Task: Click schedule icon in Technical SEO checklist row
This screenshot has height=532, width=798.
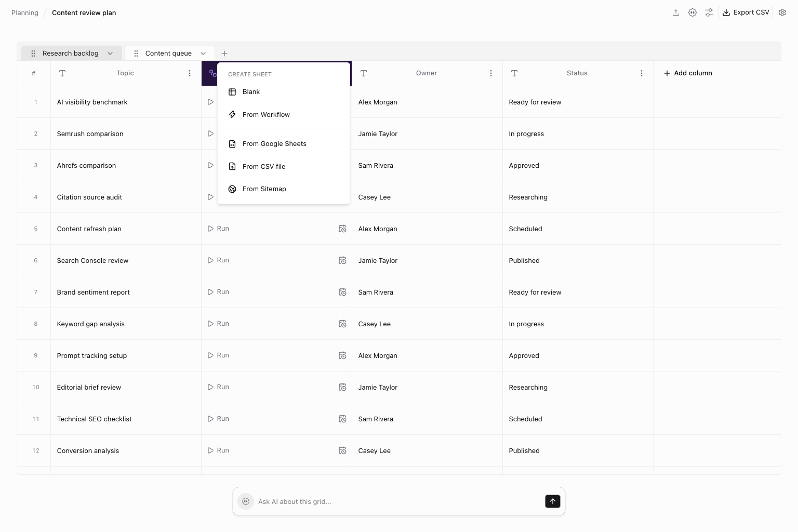Action: pyautogui.click(x=342, y=419)
